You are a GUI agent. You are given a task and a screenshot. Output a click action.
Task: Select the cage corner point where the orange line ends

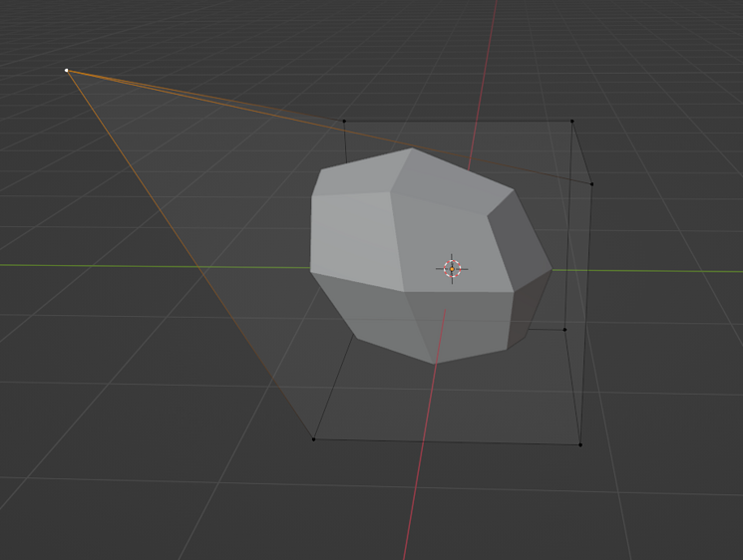[591, 184]
